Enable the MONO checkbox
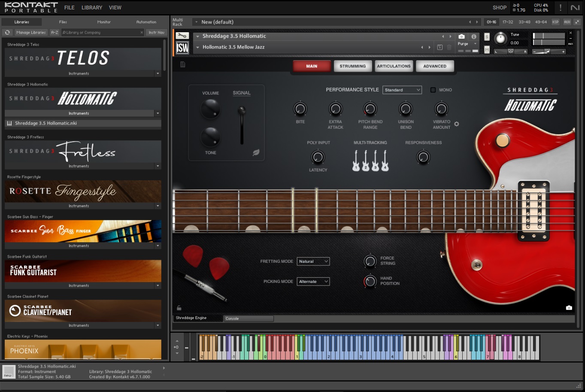Viewport: 585px width, 392px height. [x=433, y=90]
